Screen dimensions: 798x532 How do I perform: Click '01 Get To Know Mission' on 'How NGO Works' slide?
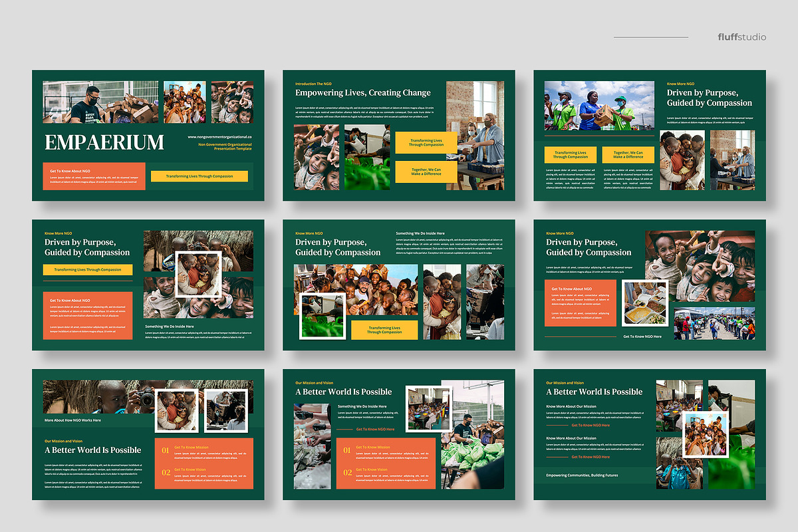point(203,452)
